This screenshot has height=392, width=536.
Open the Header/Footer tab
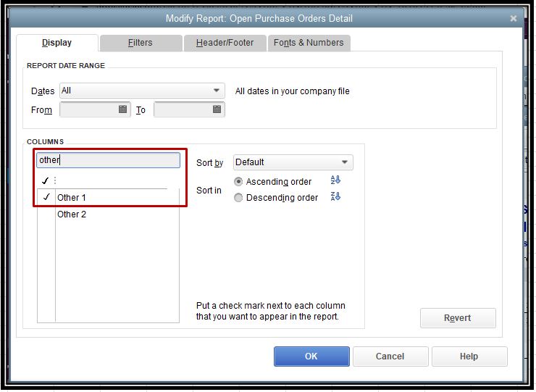click(x=225, y=43)
